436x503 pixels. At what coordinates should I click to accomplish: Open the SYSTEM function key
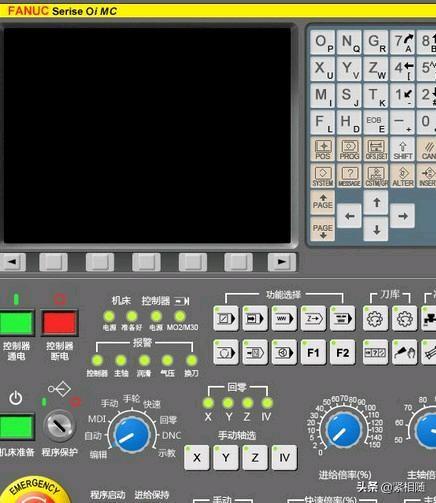(323, 176)
